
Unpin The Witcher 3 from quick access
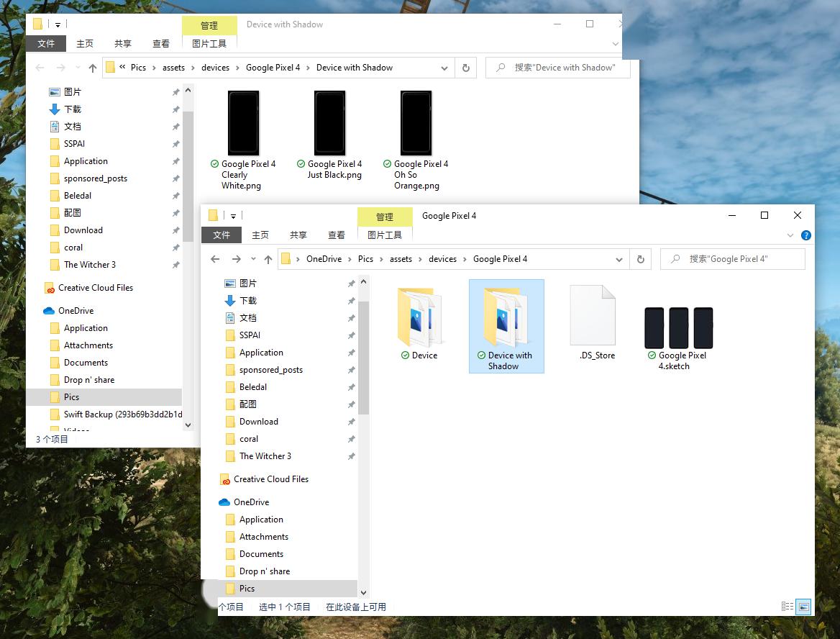351,456
